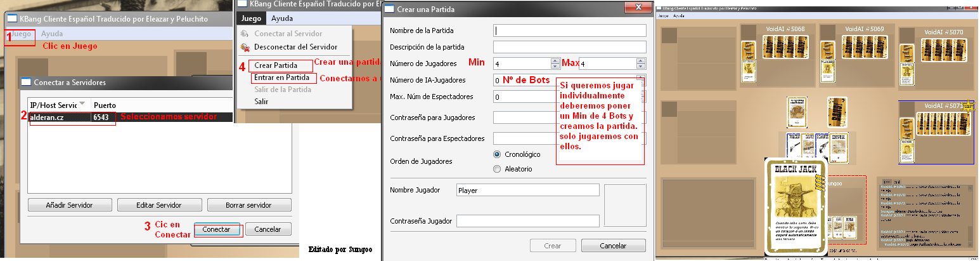Choose Salir from the Juego dropdown
The height and width of the screenshot is (261, 980).
tap(261, 102)
